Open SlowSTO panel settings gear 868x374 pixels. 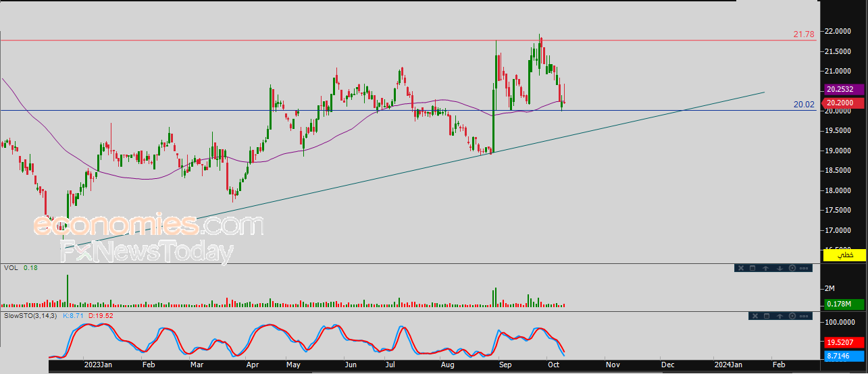(x=792, y=316)
